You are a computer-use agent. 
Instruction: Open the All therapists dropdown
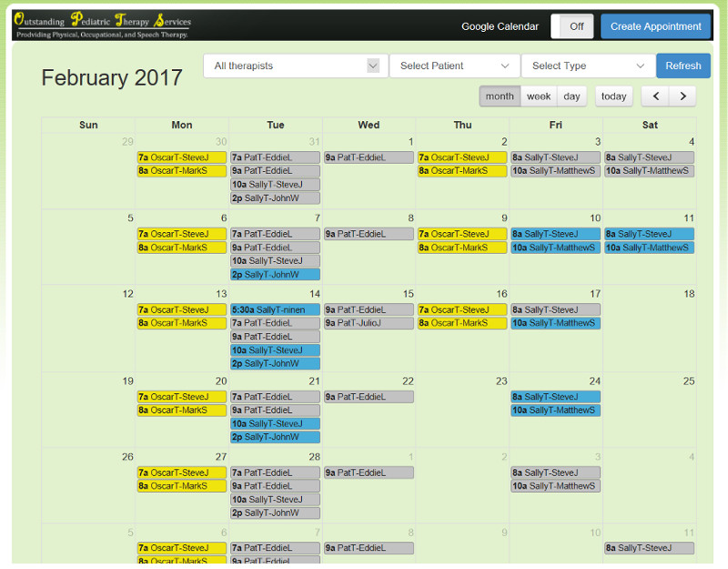[x=296, y=66]
